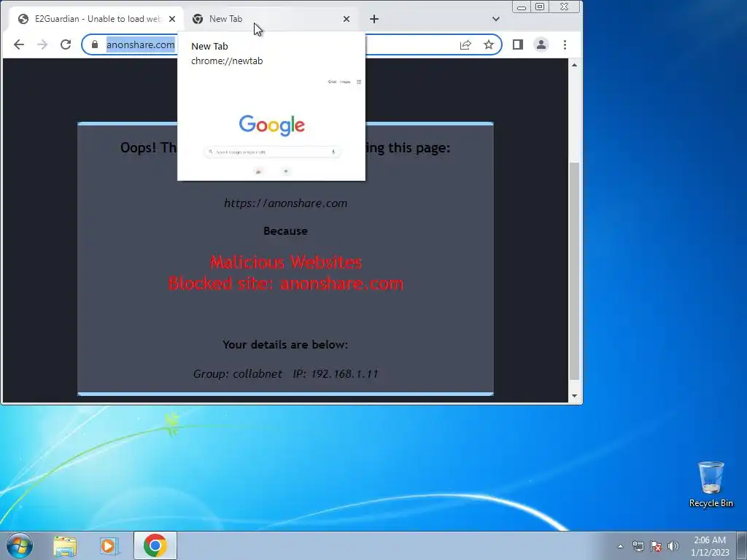Expand the tab search dropdown arrow
Image resolution: width=747 pixels, height=560 pixels.
(x=496, y=19)
